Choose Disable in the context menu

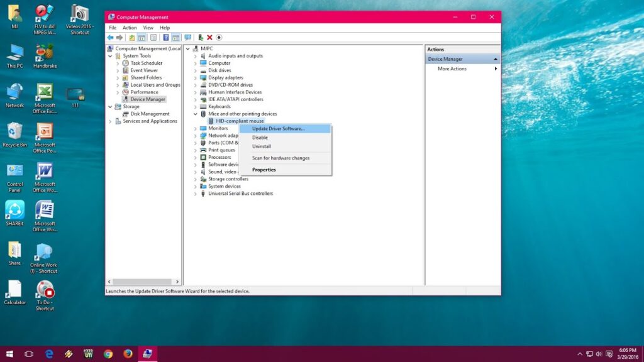click(x=285, y=138)
